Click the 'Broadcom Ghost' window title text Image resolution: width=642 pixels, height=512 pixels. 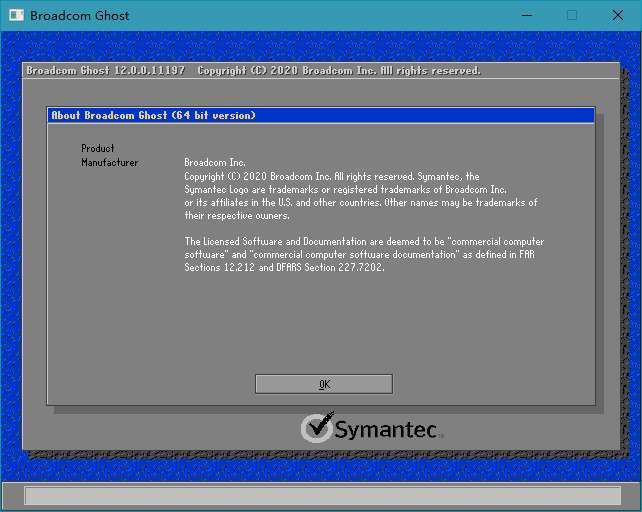[x=79, y=16]
